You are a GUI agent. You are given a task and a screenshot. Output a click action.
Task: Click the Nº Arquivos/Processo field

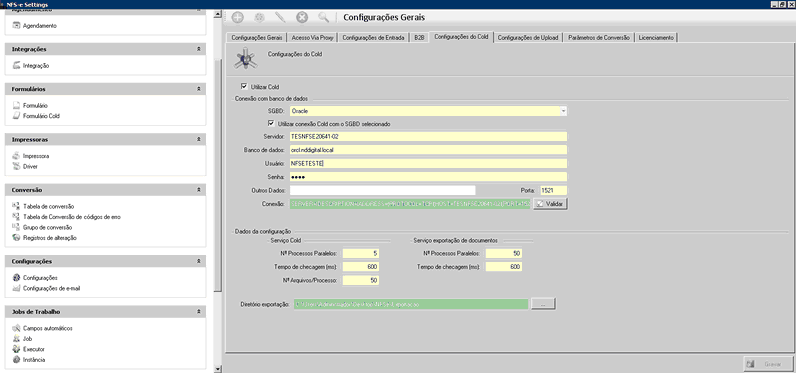pos(361,280)
